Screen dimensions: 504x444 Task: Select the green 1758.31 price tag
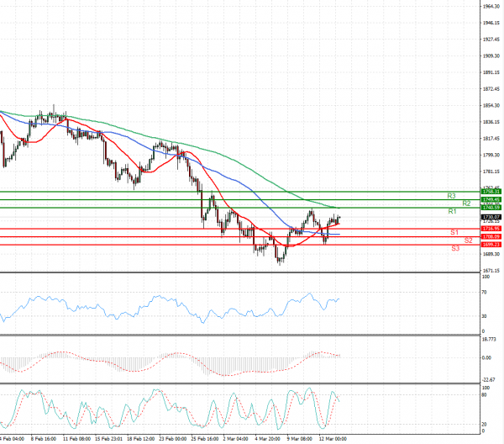pos(491,192)
